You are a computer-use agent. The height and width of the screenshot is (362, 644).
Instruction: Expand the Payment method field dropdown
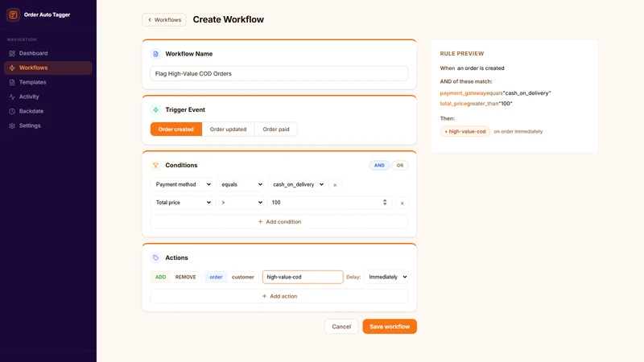click(x=181, y=185)
